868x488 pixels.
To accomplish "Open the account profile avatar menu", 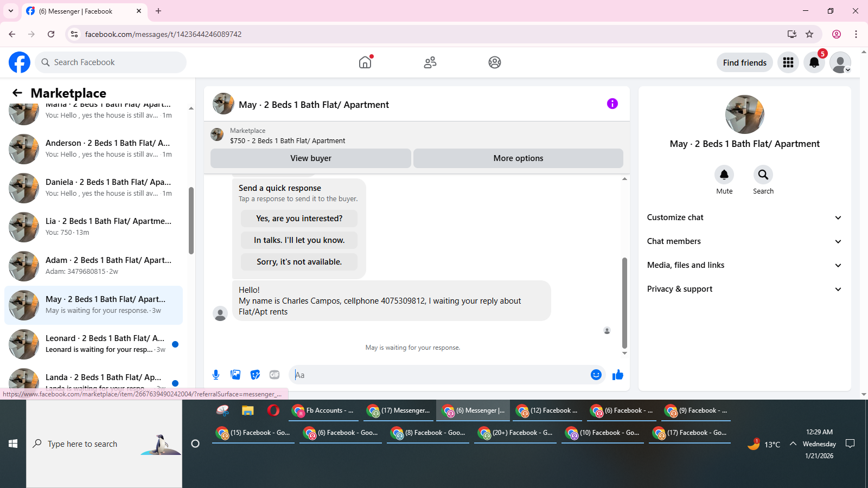I will click(x=840, y=62).
